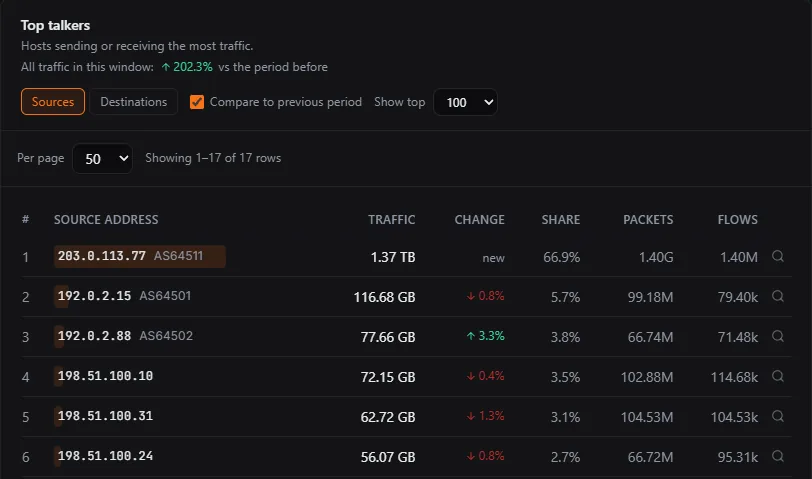Click the 114.68k flows value
The image size is (812, 479).
734,377
